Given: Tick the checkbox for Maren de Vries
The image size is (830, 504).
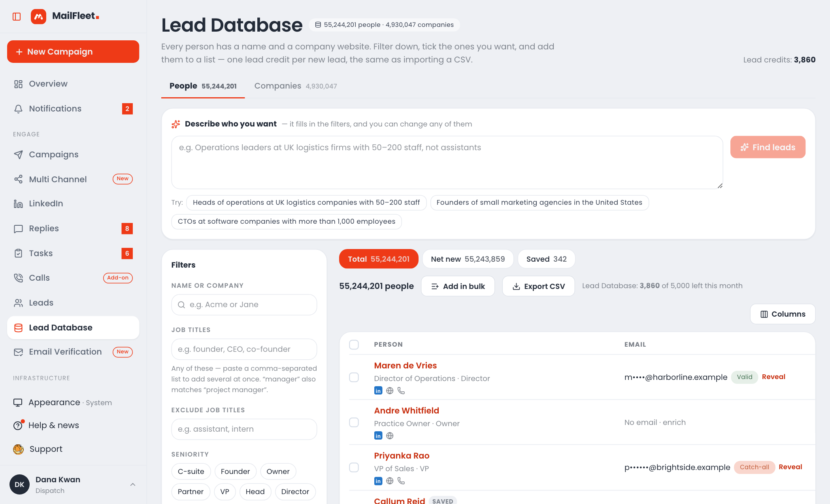Looking at the screenshot, I should [x=354, y=378].
